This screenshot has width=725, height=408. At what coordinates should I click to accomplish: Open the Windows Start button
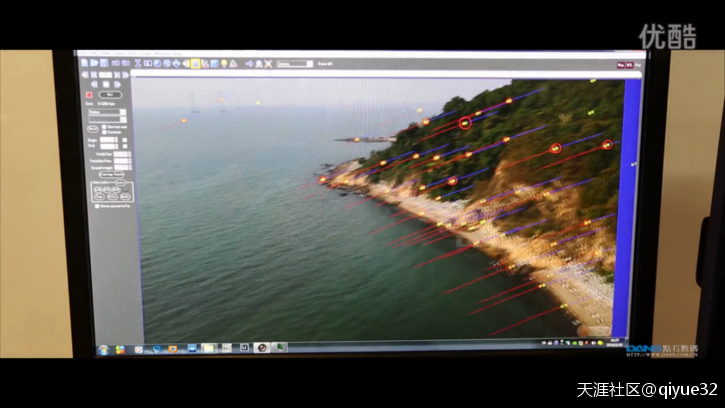pos(102,348)
